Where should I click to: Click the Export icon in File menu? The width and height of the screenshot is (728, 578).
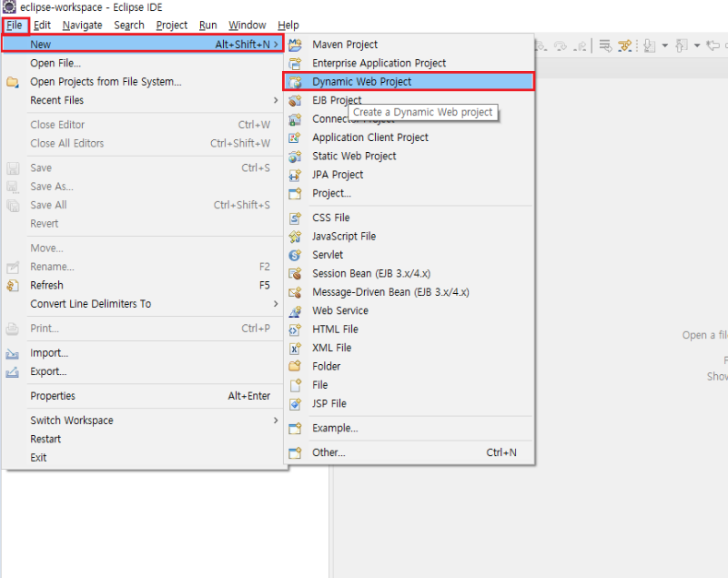pos(13,372)
